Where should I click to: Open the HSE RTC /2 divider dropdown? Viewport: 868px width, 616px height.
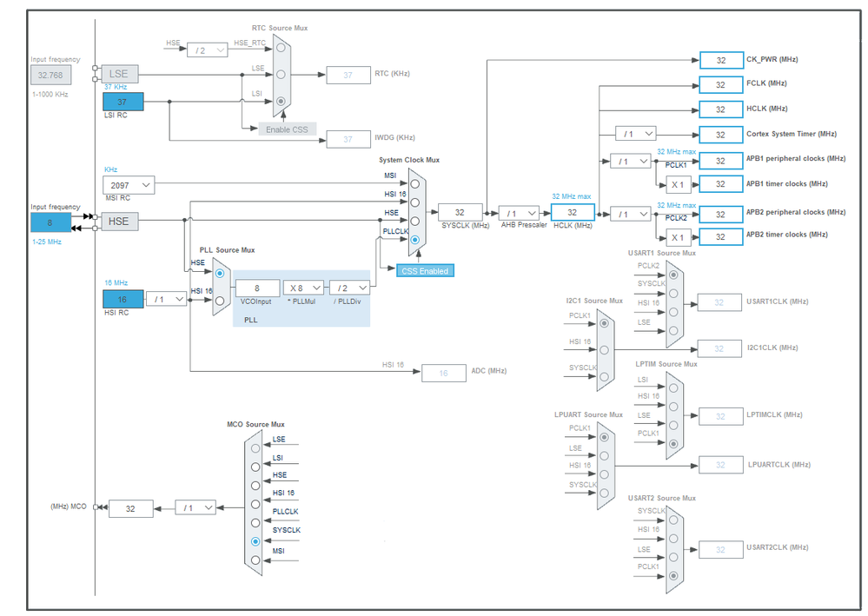[207, 50]
